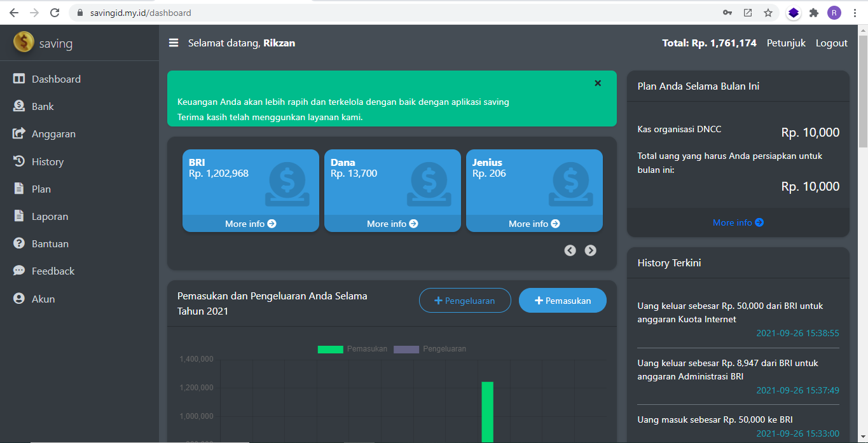Open the Akun user profile icon

[x=19, y=299]
